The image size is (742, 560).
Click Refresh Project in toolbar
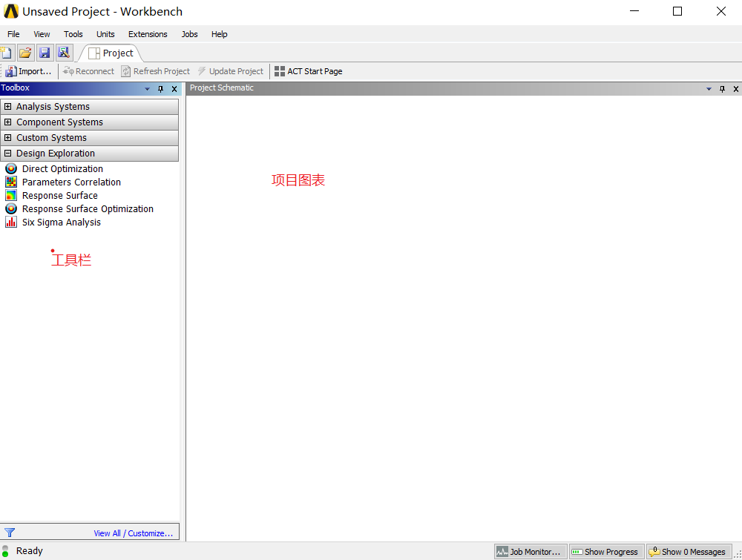pyautogui.click(x=156, y=71)
